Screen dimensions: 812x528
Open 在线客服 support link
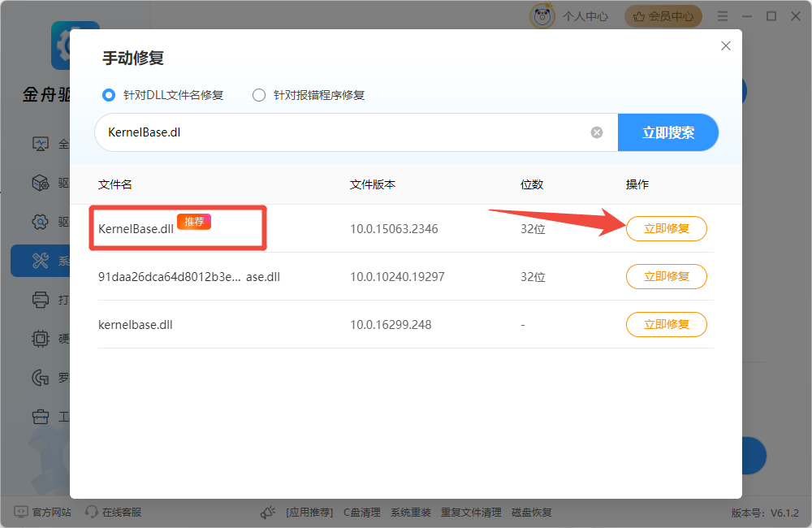[x=114, y=512]
